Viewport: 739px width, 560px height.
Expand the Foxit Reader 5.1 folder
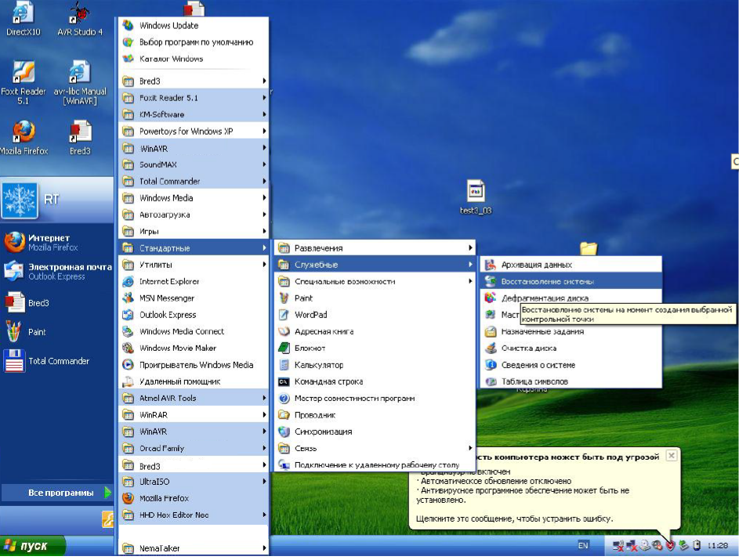point(194,97)
